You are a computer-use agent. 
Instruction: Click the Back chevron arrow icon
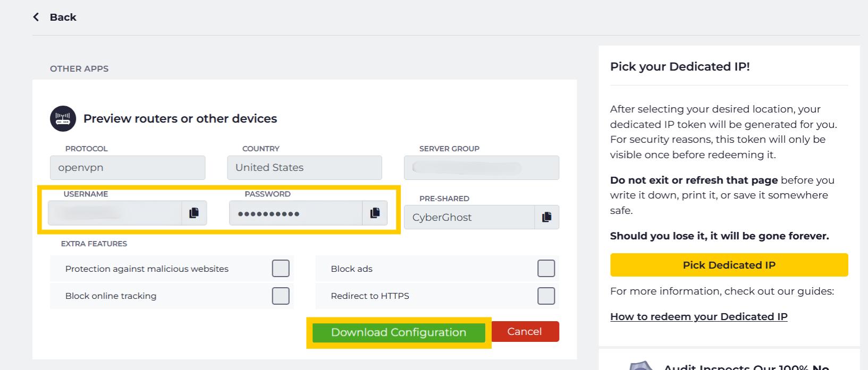pos(36,17)
